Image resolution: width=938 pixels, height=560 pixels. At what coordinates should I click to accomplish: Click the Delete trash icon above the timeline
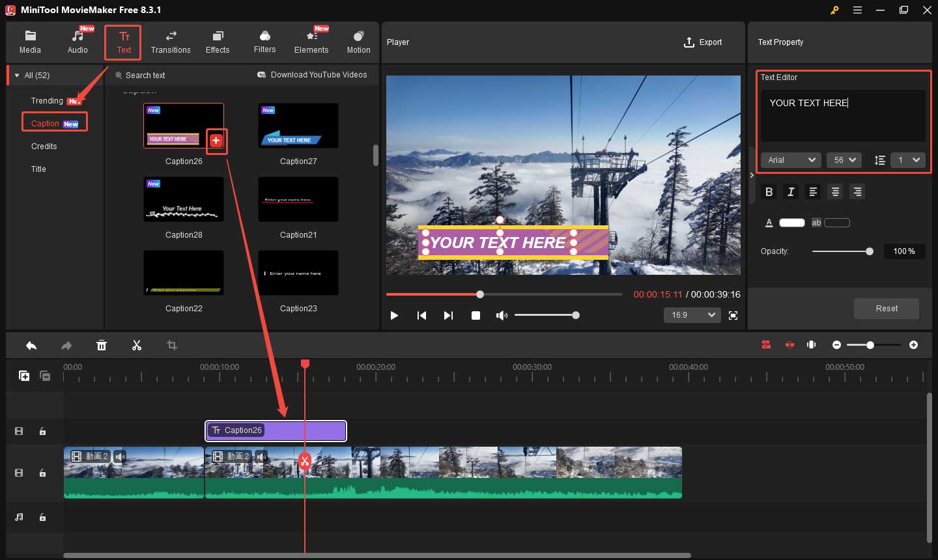[x=102, y=345]
